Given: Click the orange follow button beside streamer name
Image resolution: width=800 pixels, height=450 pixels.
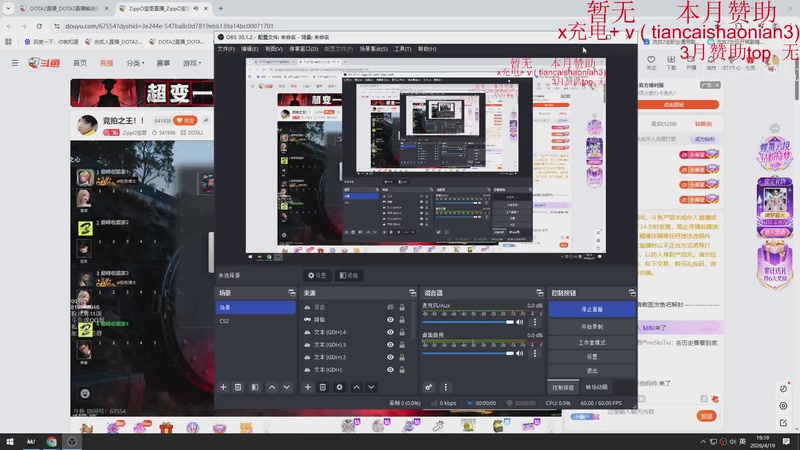Looking at the screenshot, I should click(x=185, y=120).
